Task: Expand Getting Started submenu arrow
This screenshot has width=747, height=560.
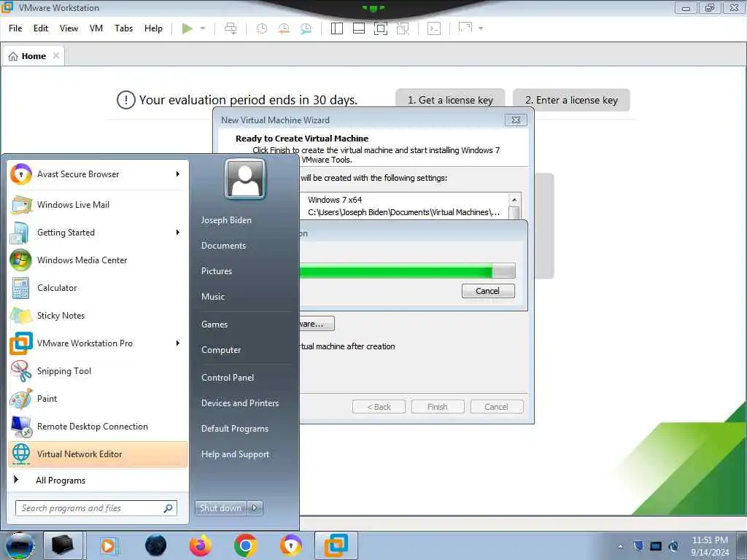Action: point(178,233)
